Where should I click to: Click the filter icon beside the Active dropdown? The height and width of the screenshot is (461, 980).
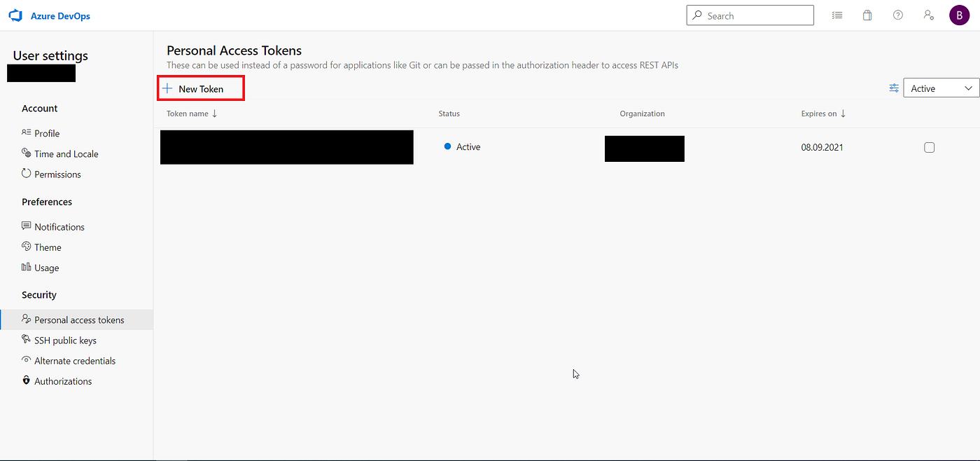(x=894, y=88)
